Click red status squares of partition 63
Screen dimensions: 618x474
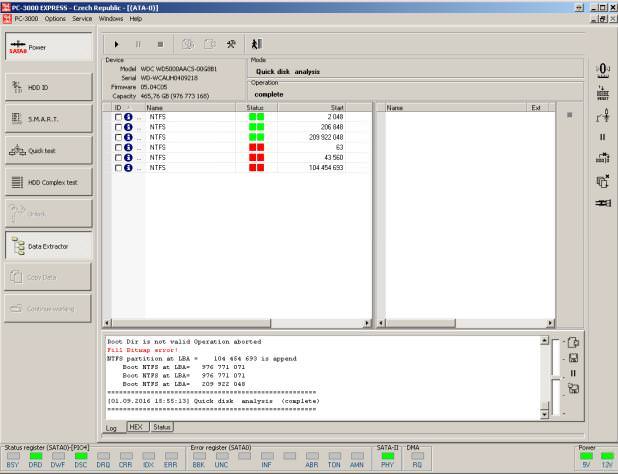[257, 147]
